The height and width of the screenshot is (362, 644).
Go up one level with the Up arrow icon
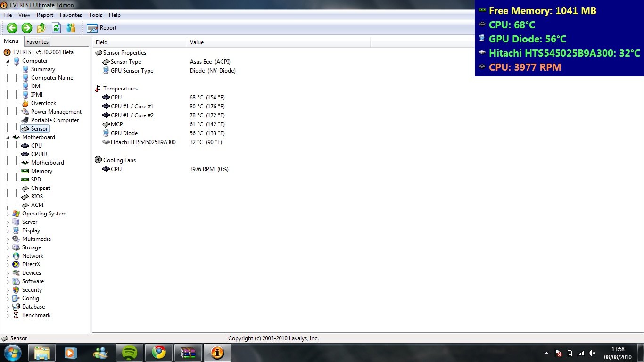pos(41,28)
